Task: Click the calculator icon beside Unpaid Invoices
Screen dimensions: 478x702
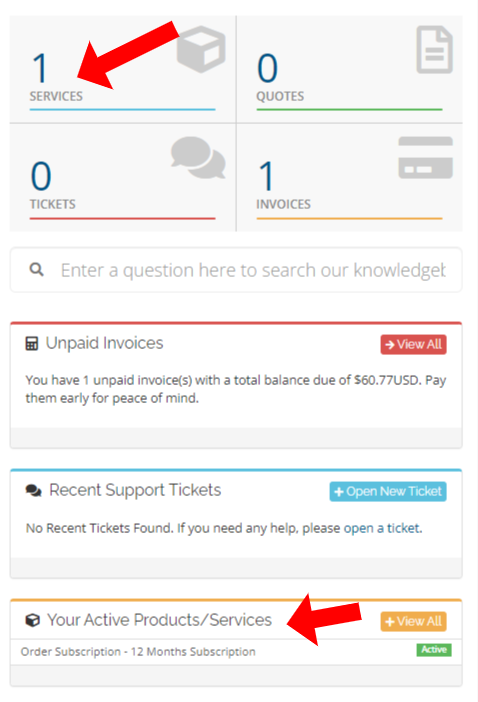Action: click(32, 344)
